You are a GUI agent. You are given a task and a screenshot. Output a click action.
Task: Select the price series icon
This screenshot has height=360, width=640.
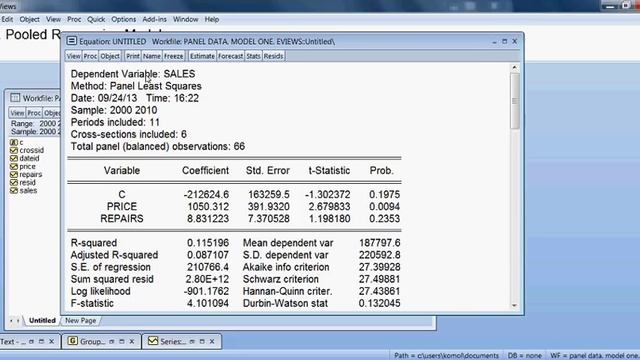(x=13, y=167)
